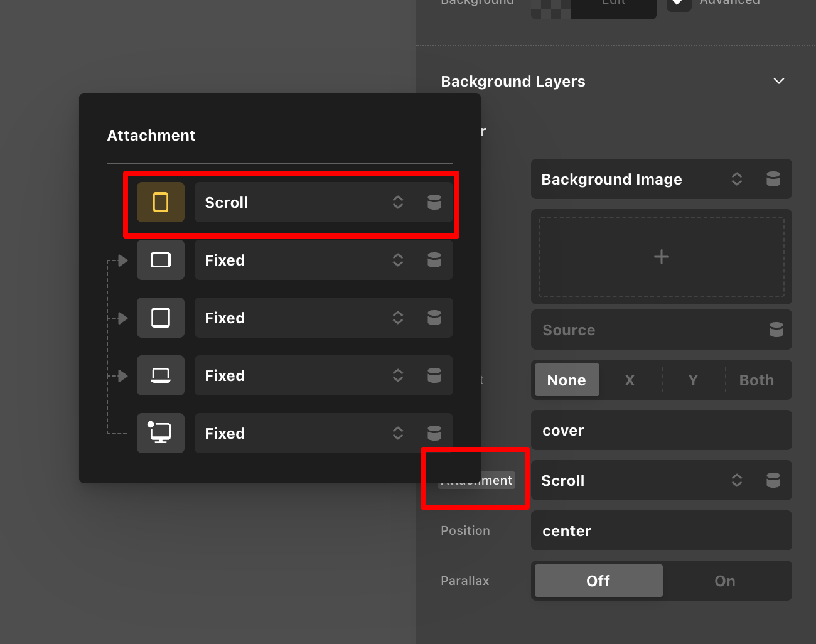
Task: Click the desktop monitor breakpoint icon
Action: (161, 433)
